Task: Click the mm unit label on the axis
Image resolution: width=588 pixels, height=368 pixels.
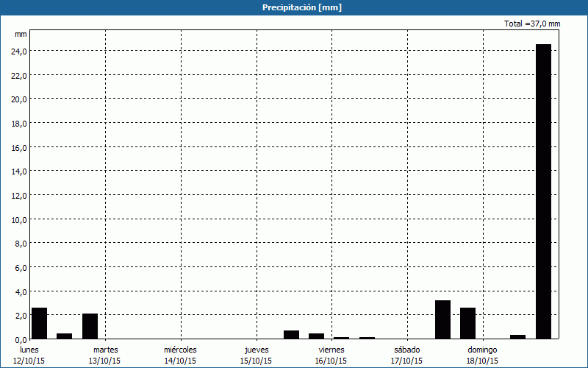Action: click(x=21, y=34)
